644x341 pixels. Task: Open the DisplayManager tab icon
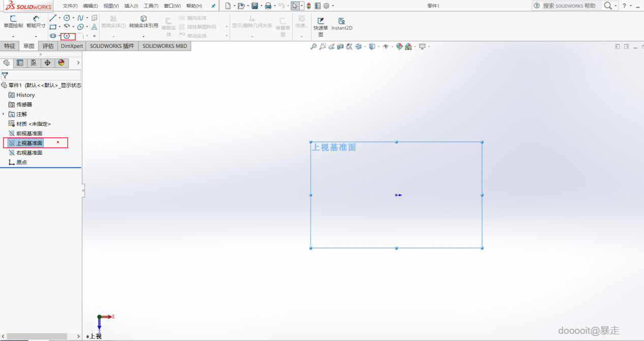(x=61, y=63)
